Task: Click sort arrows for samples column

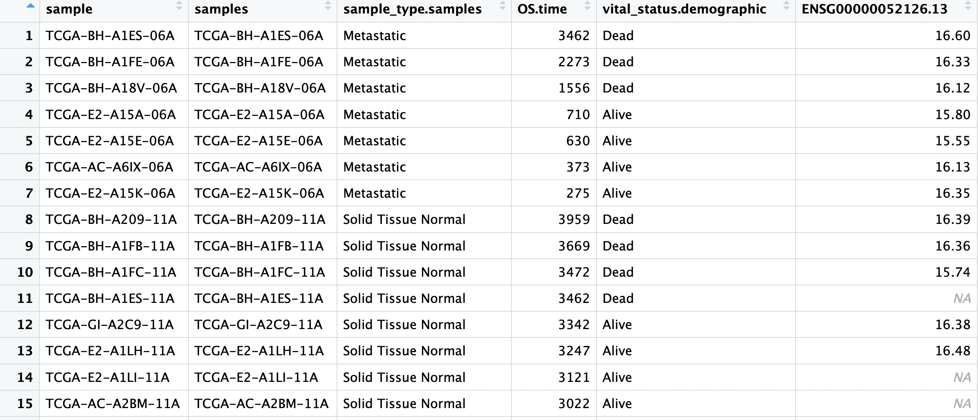Action: 328,6
